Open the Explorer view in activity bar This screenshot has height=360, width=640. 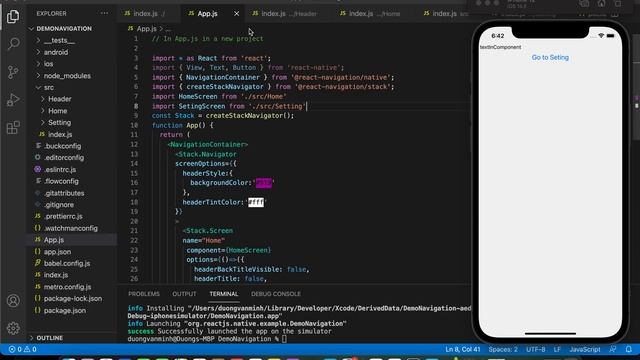(x=13, y=16)
